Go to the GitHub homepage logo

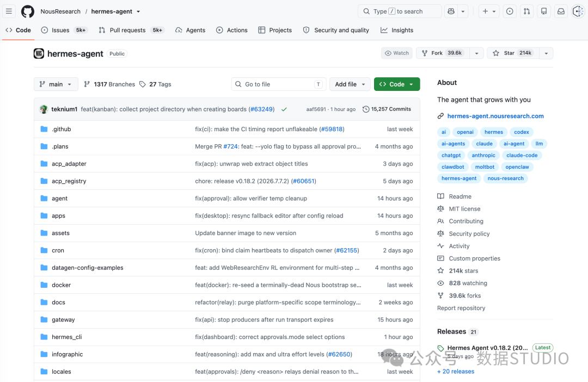point(28,11)
